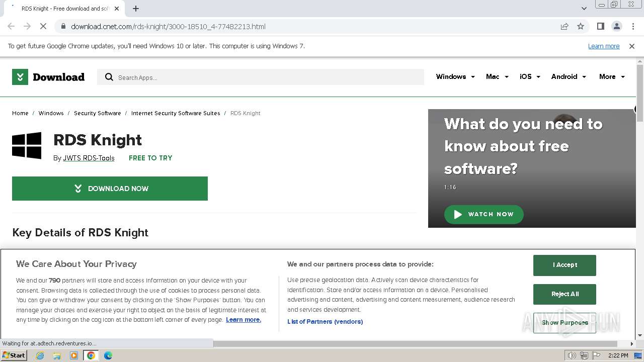Image resolution: width=644 pixels, height=362 pixels.
Task: Open List of Partners (vendors) link
Action: pos(325,322)
